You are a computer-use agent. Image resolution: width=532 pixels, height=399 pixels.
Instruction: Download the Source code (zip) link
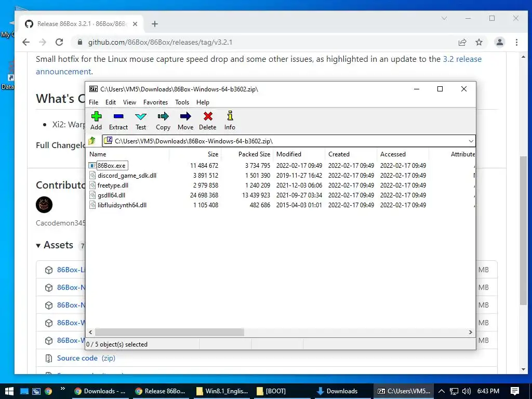[x=86, y=358]
